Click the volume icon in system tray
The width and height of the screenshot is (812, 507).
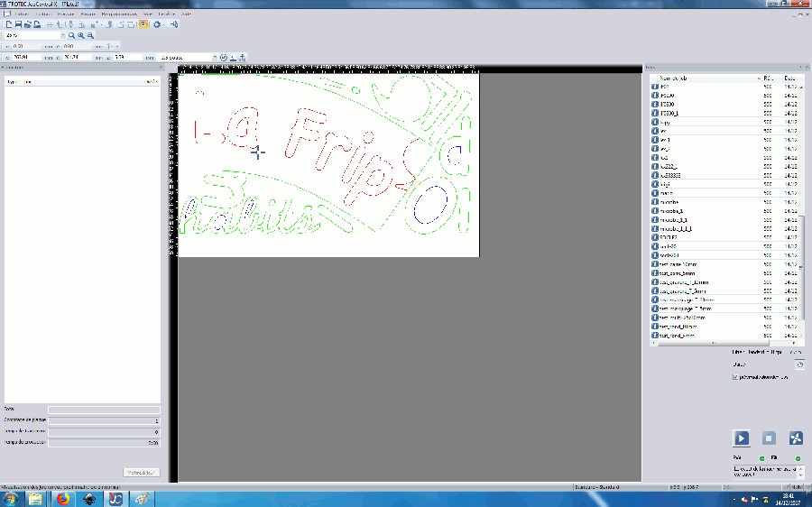744,500
